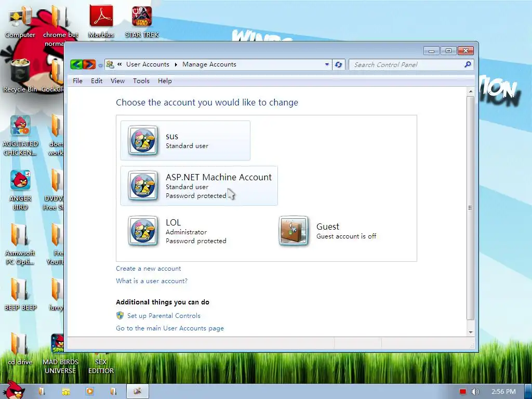Click the volume speaker tray icon

point(475,392)
